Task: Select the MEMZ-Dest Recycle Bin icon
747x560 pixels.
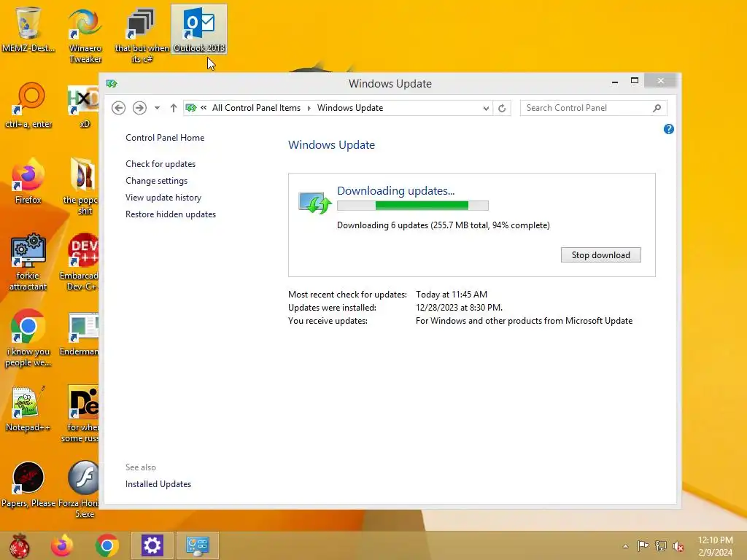Action: tap(28, 29)
